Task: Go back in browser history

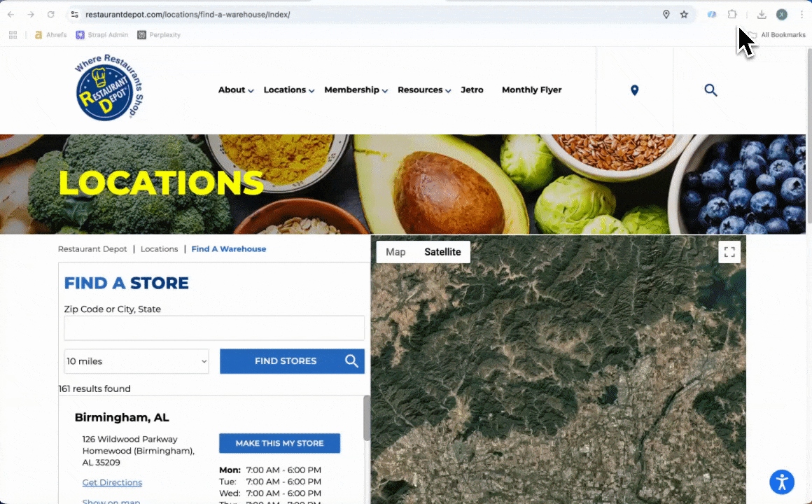Action: (11, 15)
